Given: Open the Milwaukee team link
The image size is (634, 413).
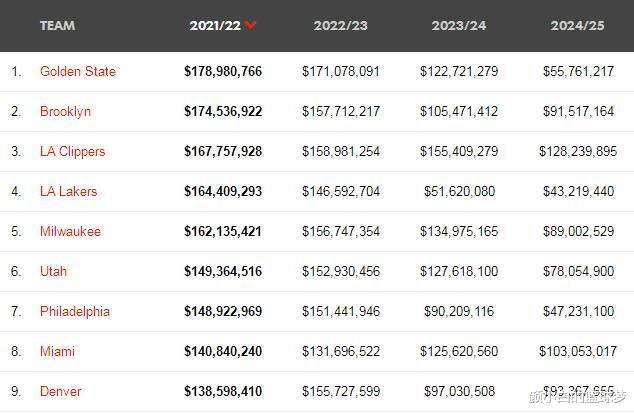Looking at the screenshot, I should [x=70, y=231].
